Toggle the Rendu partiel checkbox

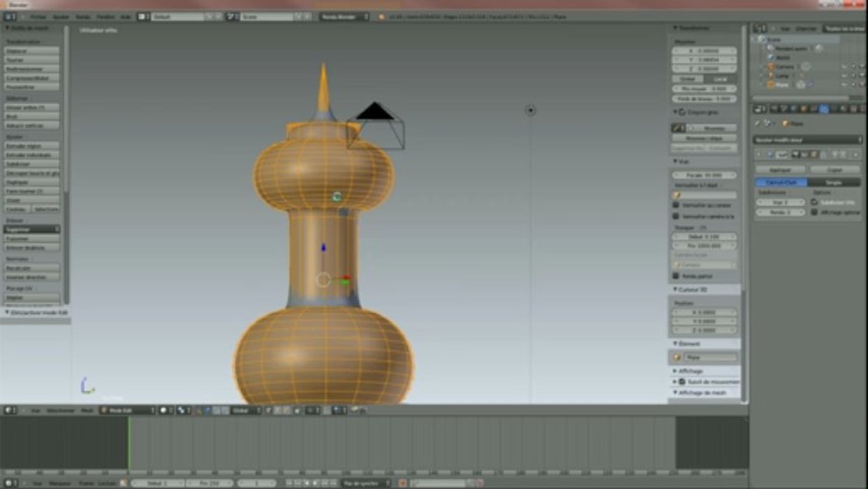pyautogui.click(x=676, y=276)
